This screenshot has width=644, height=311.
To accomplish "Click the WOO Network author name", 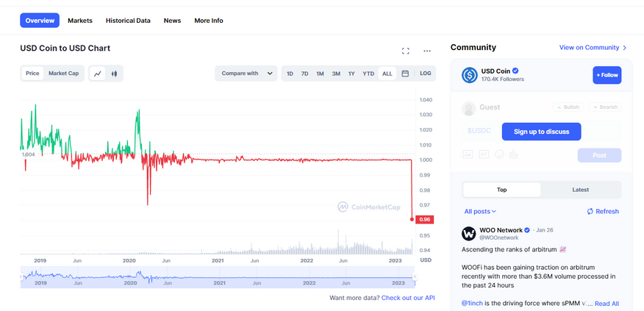I will click(501, 230).
